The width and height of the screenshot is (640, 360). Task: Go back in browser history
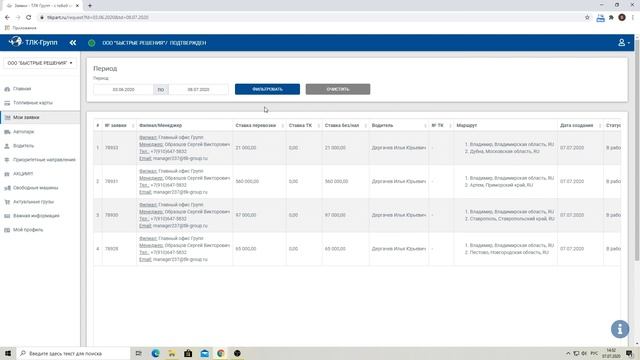tap(7, 18)
